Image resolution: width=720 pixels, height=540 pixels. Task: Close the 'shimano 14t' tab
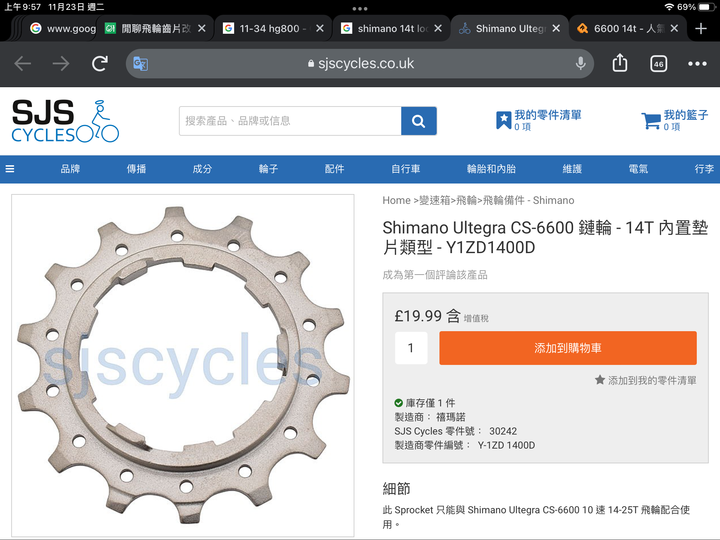438,28
